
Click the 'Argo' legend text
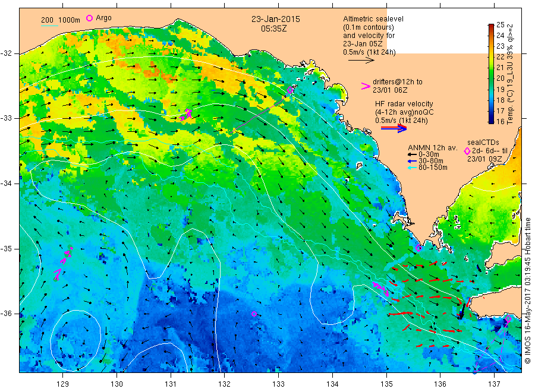point(103,18)
